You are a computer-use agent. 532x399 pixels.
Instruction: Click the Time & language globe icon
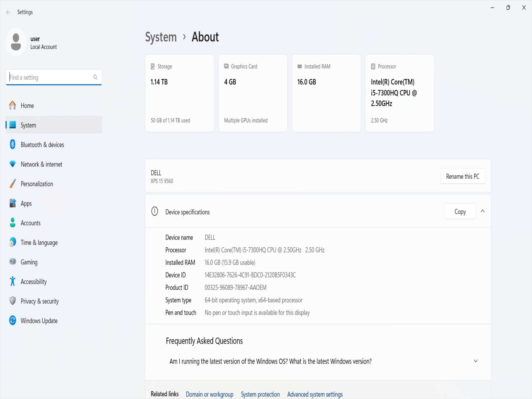(x=13, y=242)
